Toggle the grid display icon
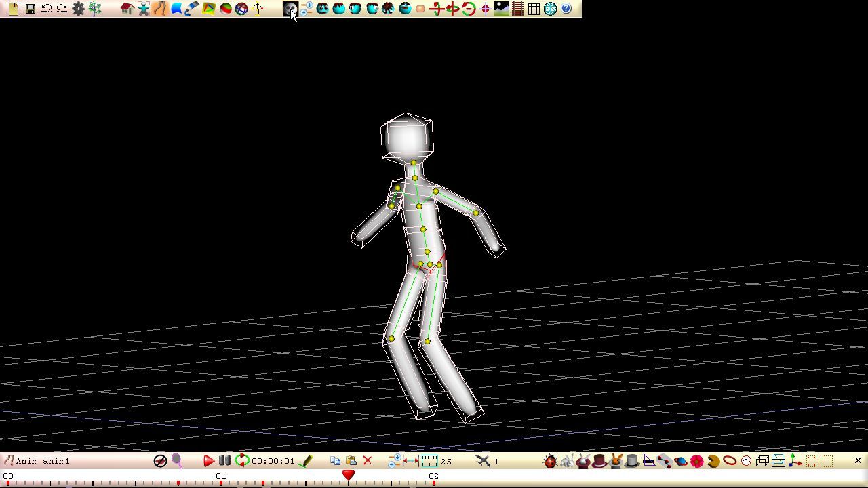 pos(534,9)
